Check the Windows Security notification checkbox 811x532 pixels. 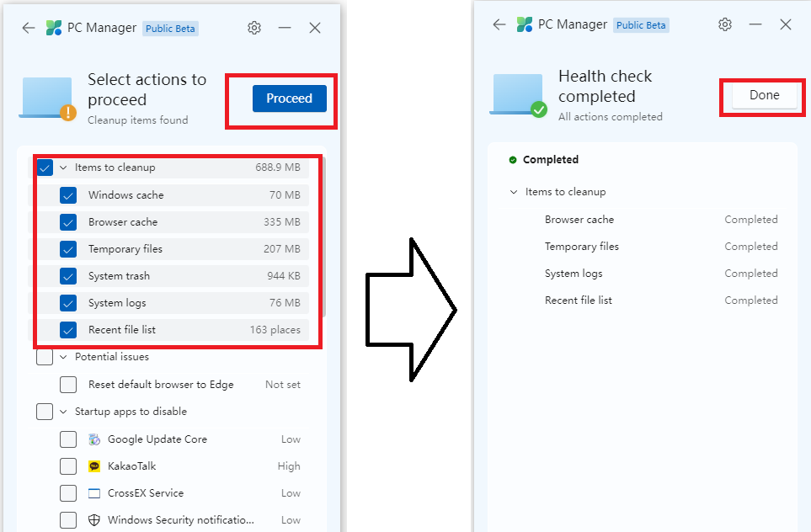(x=68, y=520)
